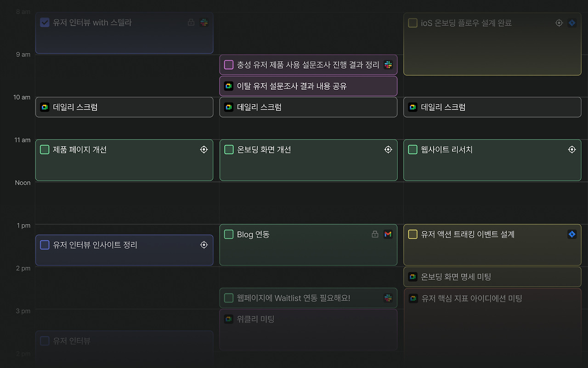Viewport: 588px width, 368px height.
Task: Click Slack icon on 충성 유저 제품 사용 설문조사 task
Action: [x=388, y=65]
